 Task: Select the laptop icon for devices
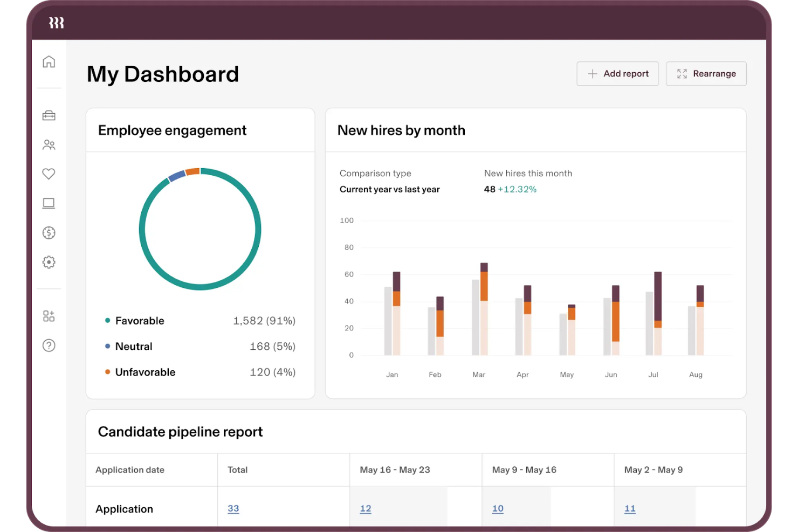pos(49,203)
